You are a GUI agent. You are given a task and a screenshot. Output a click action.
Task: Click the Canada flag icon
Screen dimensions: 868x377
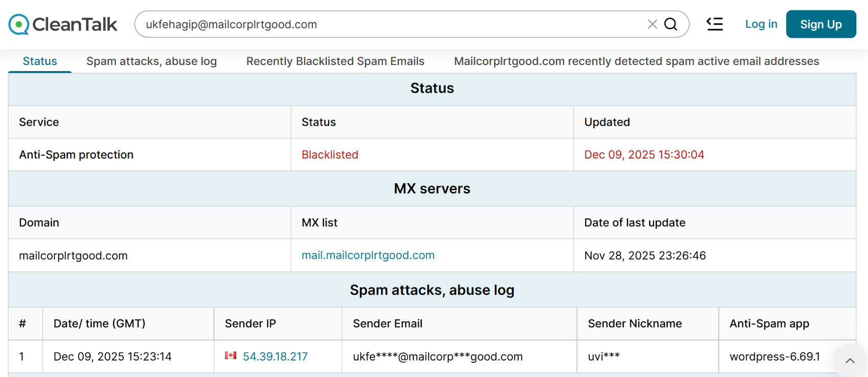pos(231,356)
